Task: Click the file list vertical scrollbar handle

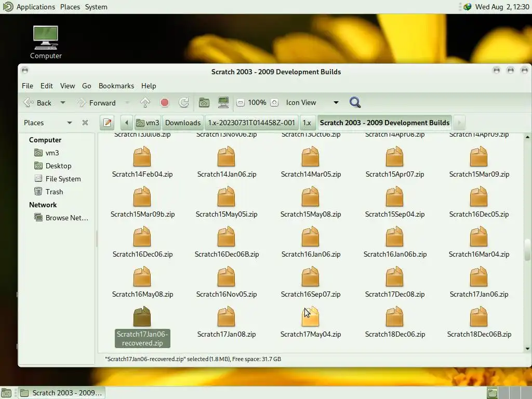Action: click(527, 250)
